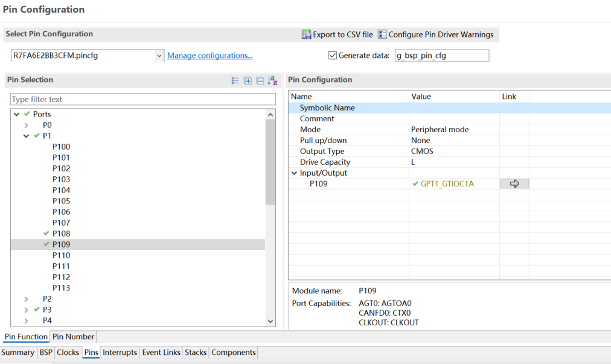Collapse the P1 port group
The image size is (611, 364).
pyautogui.click(x=26, y=136)
